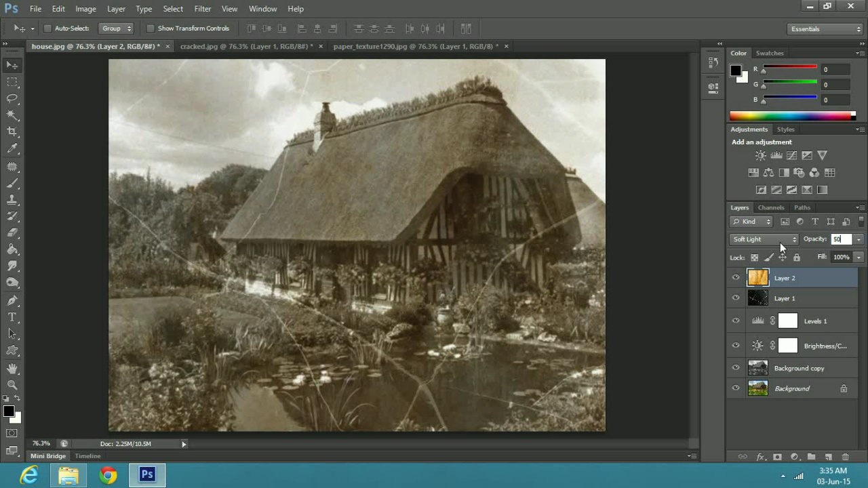The image size is (868, 488).
Task: Hide Layer 2 visibility eye
Action: tap(736, 277)
